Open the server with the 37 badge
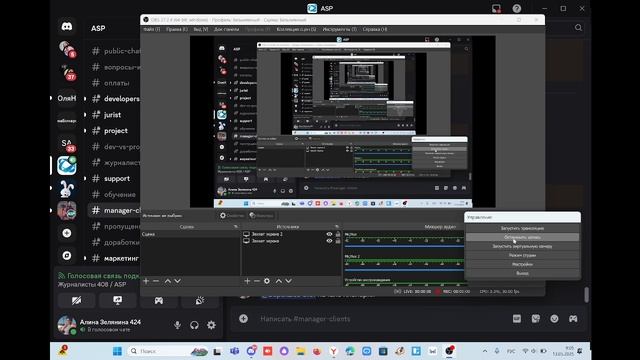Image resolution: width=640 pixels, height=360 pixels. (x=67, y=73)
